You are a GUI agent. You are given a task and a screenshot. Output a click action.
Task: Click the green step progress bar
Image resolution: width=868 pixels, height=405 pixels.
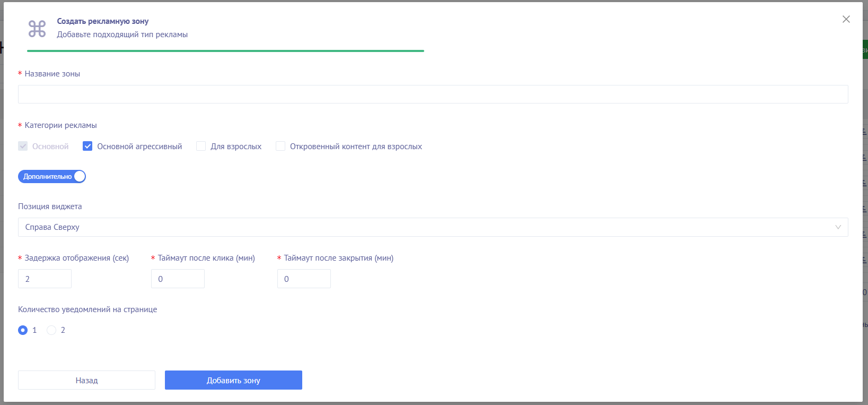tap(225, 51)
